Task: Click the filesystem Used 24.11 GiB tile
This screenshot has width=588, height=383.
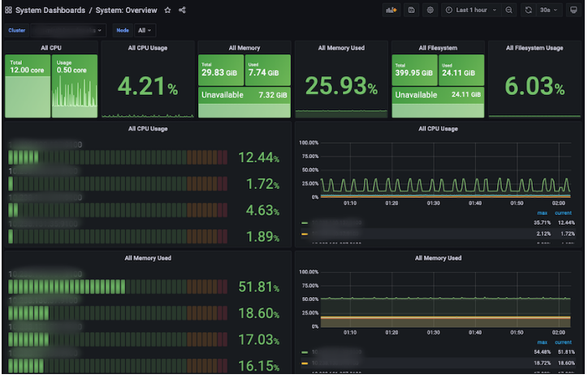Action: pos(461,70)
